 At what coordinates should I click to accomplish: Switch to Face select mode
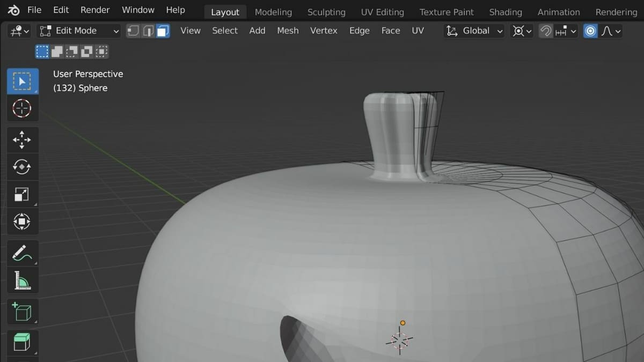point(163,31)
